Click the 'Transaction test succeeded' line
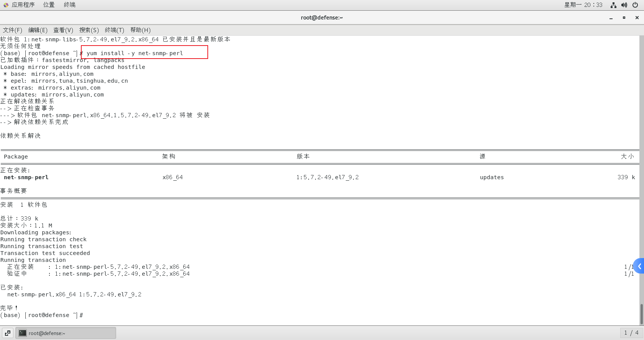Image resolution: width=644 pixels, height=340 pixels. pyautogui.click(x=45, y=253)
